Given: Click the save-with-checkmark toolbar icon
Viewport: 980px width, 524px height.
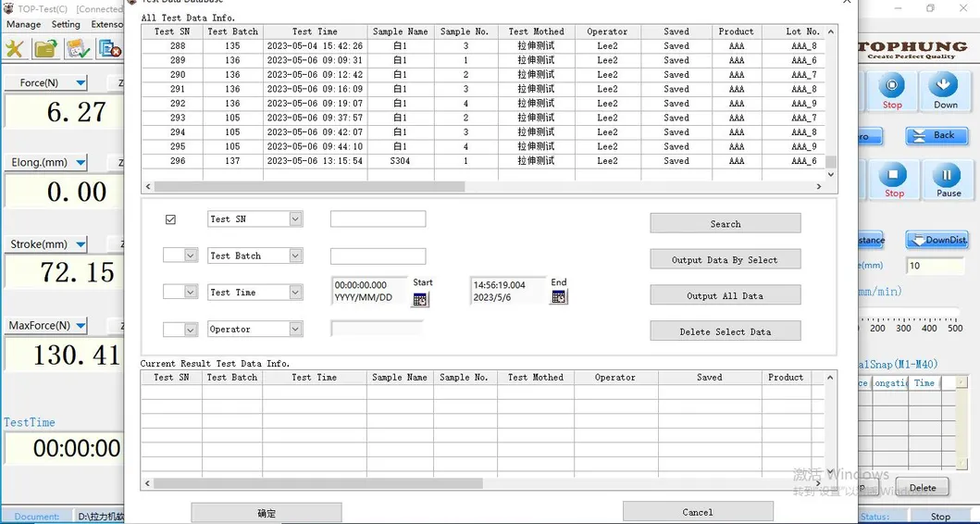Looking at the screenshot, I should point(78,48).
